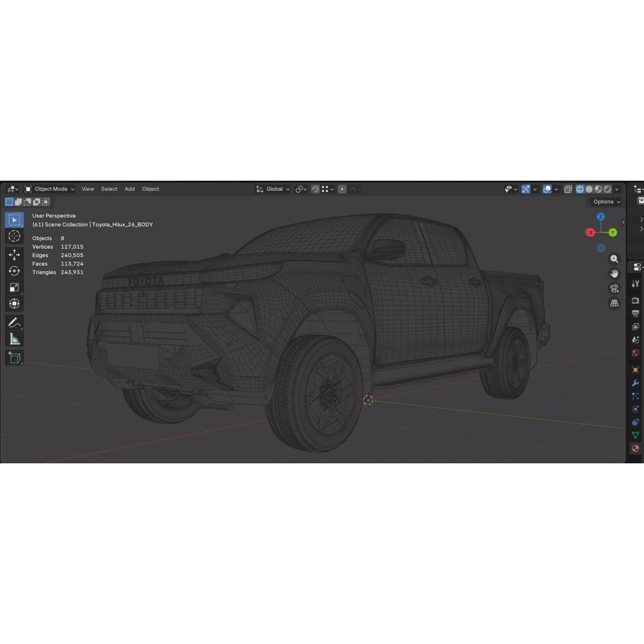Switch to material preview shading
This screenshot has width=644, height=644.
point(599,190)
